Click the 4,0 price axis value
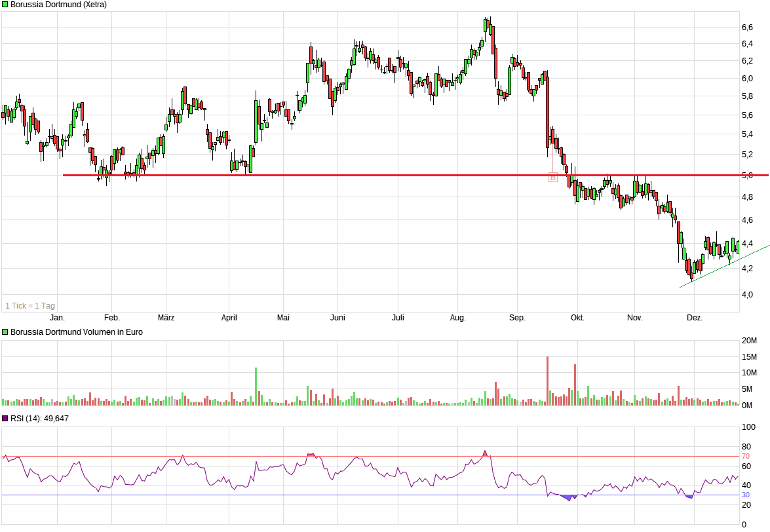 (x=747, y=294)
